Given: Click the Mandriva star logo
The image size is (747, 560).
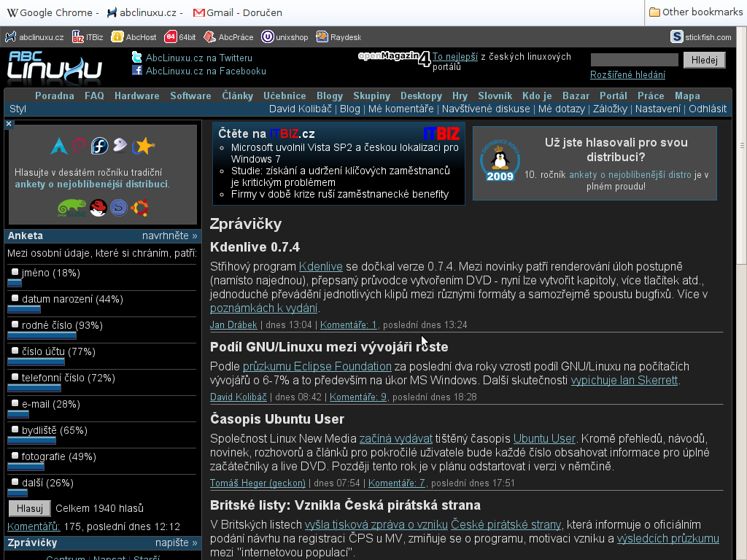Looking at the screenshot, I should [x=144, y=146].
